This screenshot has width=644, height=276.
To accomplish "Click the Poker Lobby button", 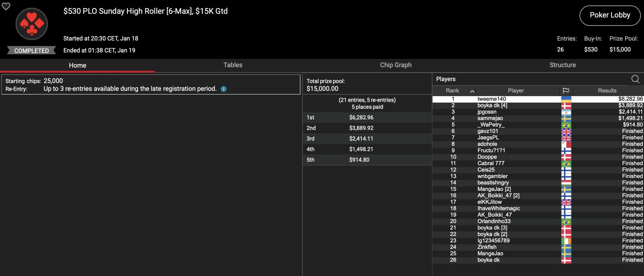I will pos(610,15).
